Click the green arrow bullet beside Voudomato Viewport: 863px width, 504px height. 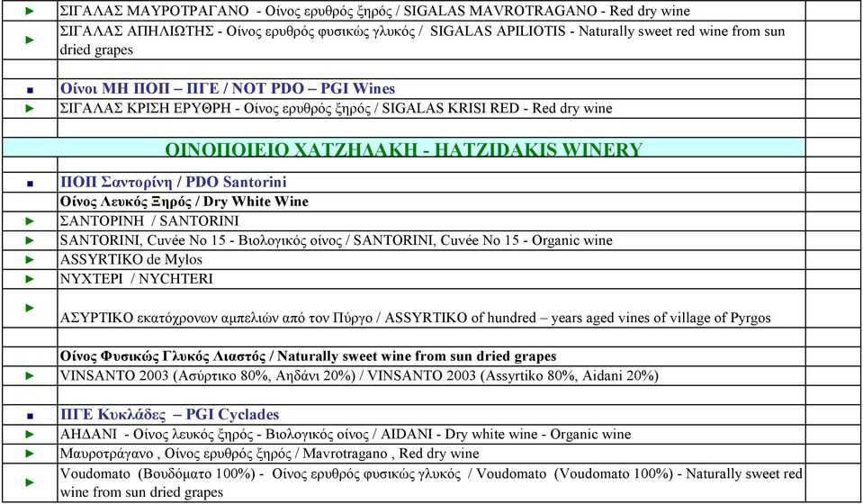point(31,482)
